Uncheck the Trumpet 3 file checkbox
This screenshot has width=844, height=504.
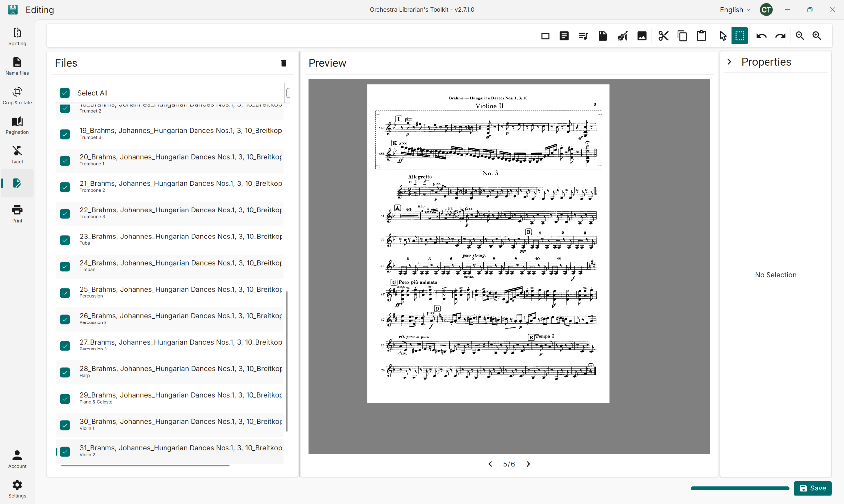click(x=65, y=134)
